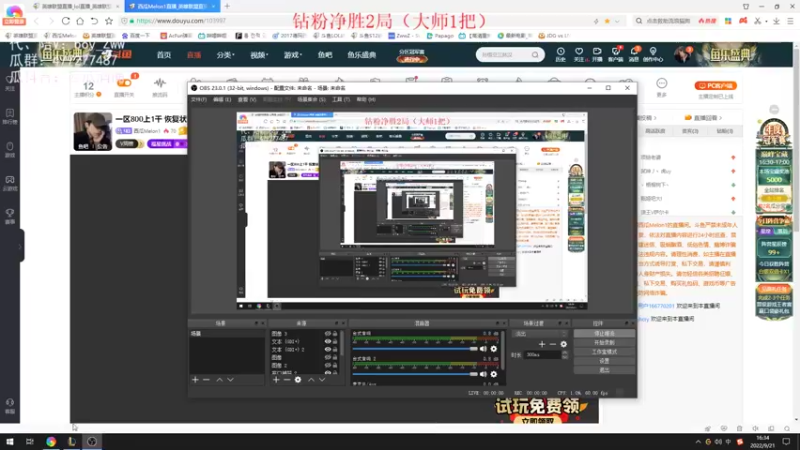Expand Douyu 视频 video dropdown
This screenshot has width=800, height=450.
[x=259, y=55]
